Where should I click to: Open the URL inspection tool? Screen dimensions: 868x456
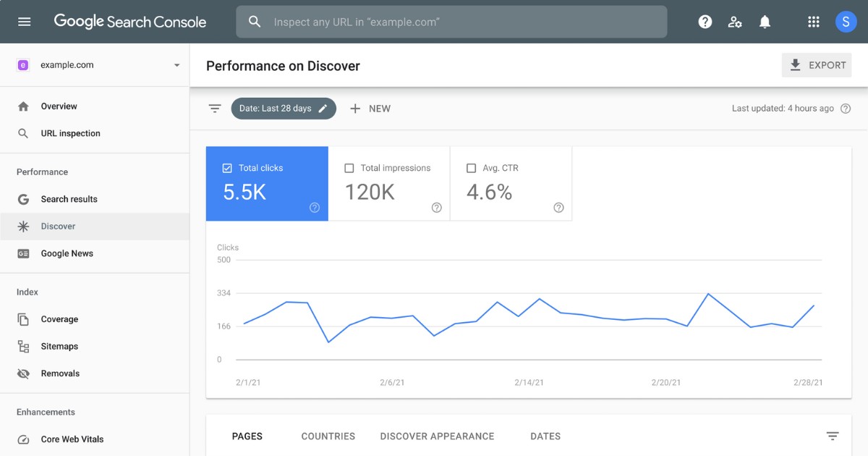[70, 133]
